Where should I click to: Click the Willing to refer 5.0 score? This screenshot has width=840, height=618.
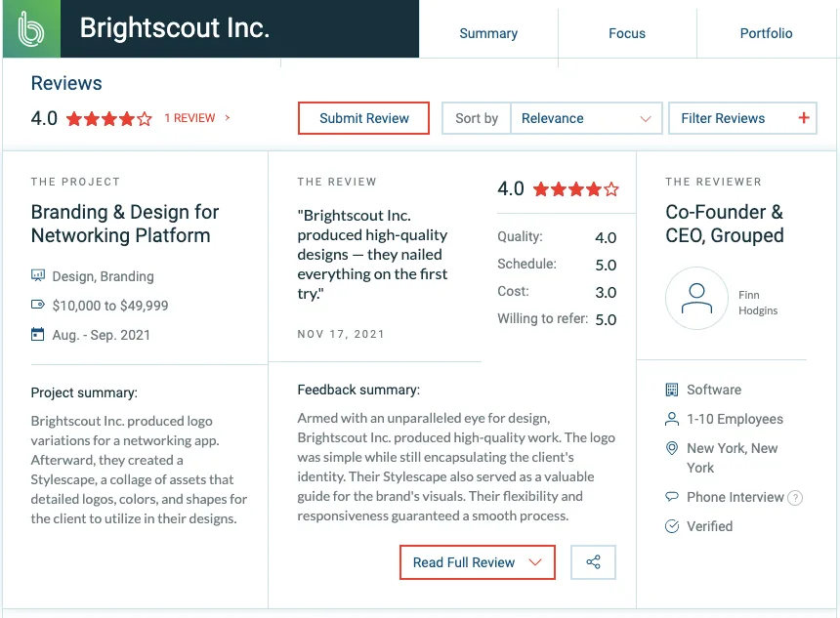coord(606,319)
